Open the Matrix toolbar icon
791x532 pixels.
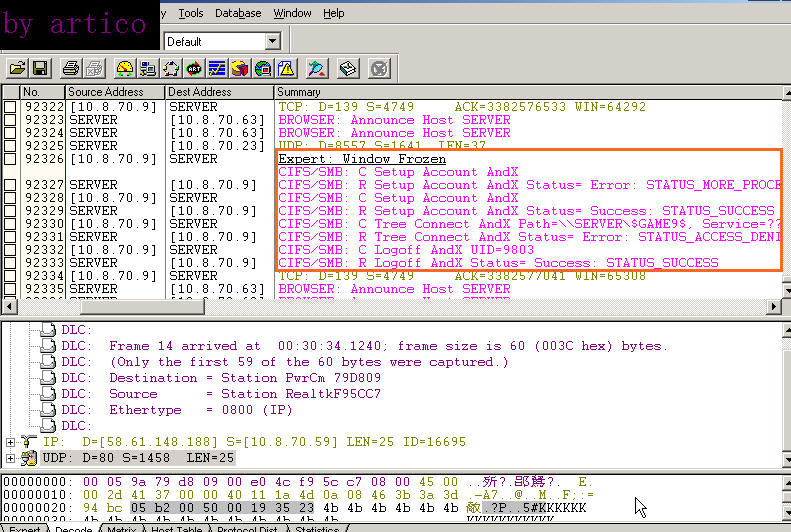coord(171,69)
